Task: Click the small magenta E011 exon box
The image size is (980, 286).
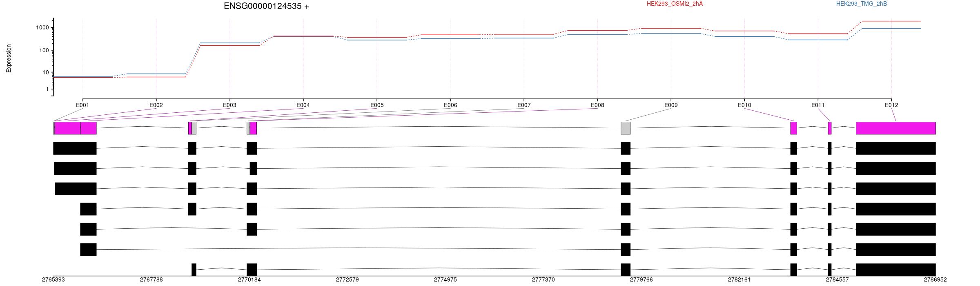Action: [830, 128]
